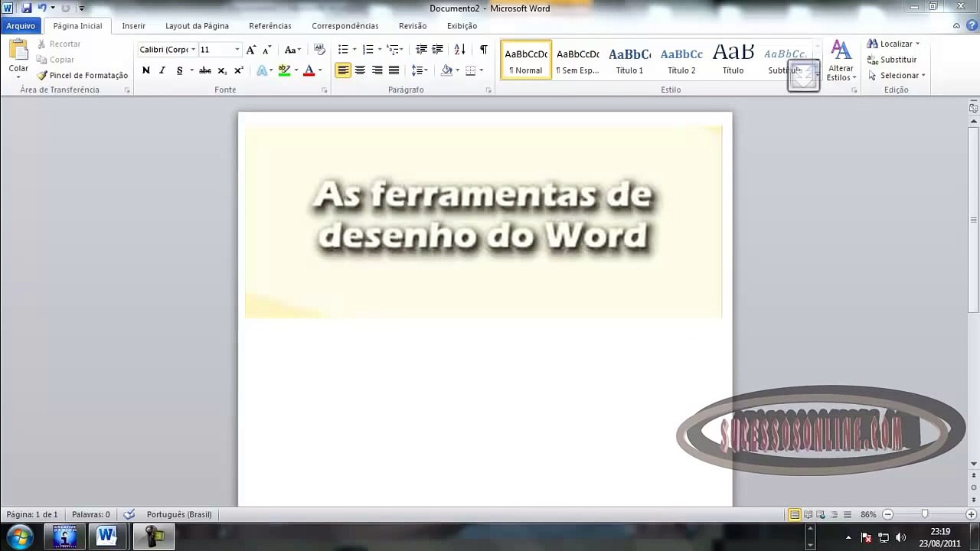Viewport: 980px width, 551px height.
Task: Increase paragraph indent
Action: click(437, 50)
